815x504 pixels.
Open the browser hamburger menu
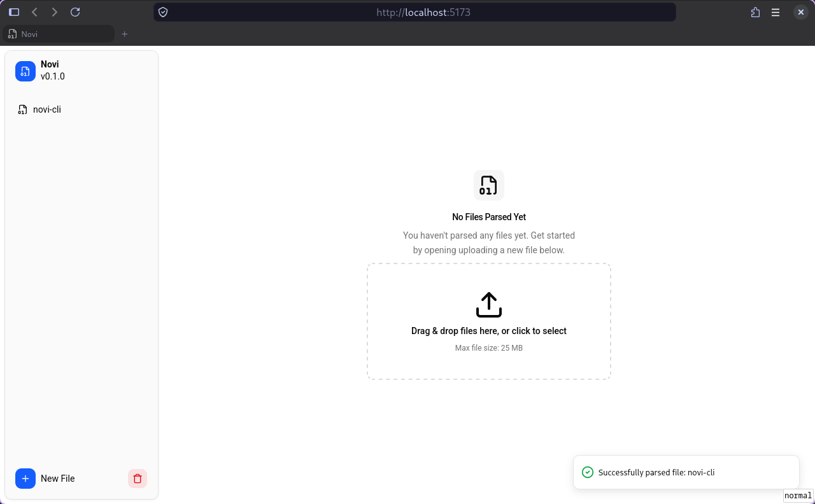[776, 12]
